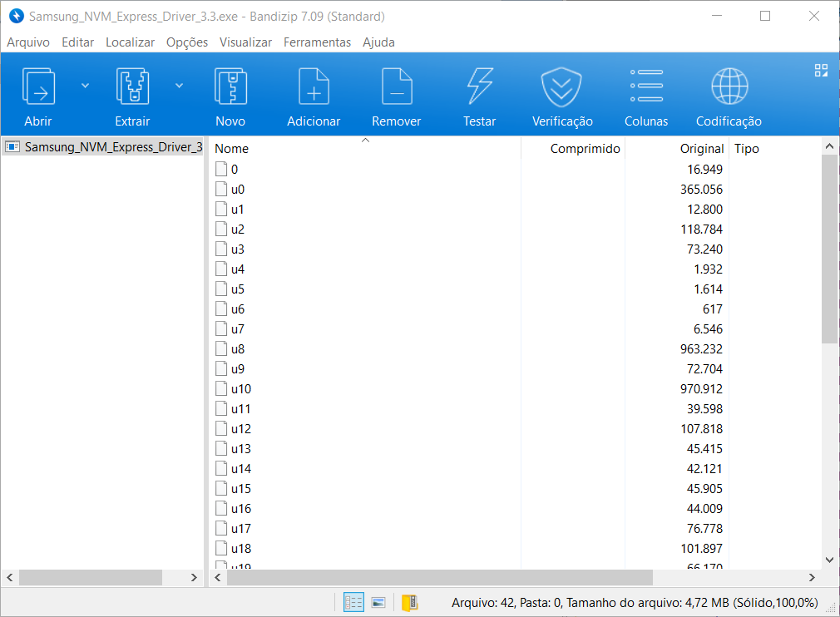Open the Opções menu

point(187,42)
